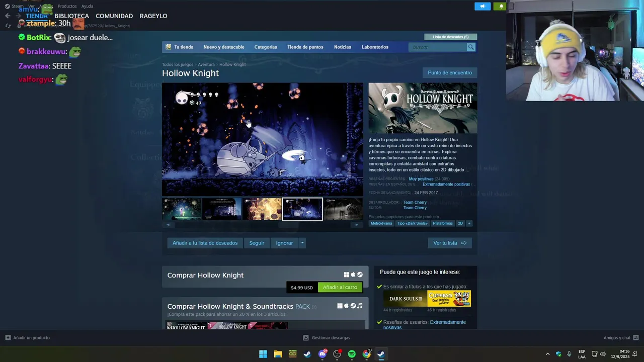Open the Productos menu
644x362 pixels.
pyautogui.click(x=67, y=7)
